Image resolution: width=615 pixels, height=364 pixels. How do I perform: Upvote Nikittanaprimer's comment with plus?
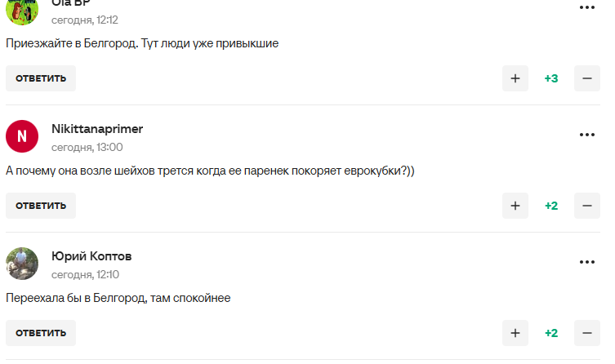pos(515,206)
